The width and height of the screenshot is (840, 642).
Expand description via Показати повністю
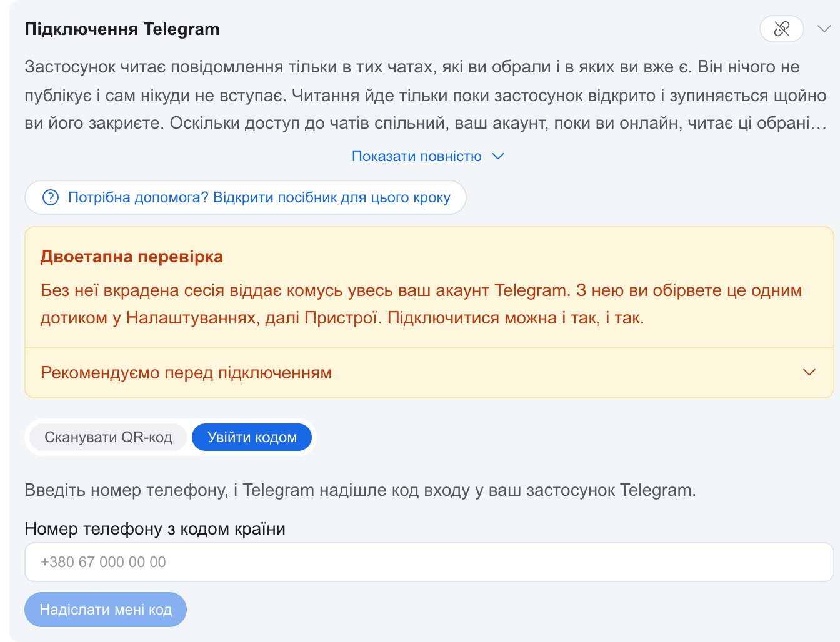pos(427,156)
